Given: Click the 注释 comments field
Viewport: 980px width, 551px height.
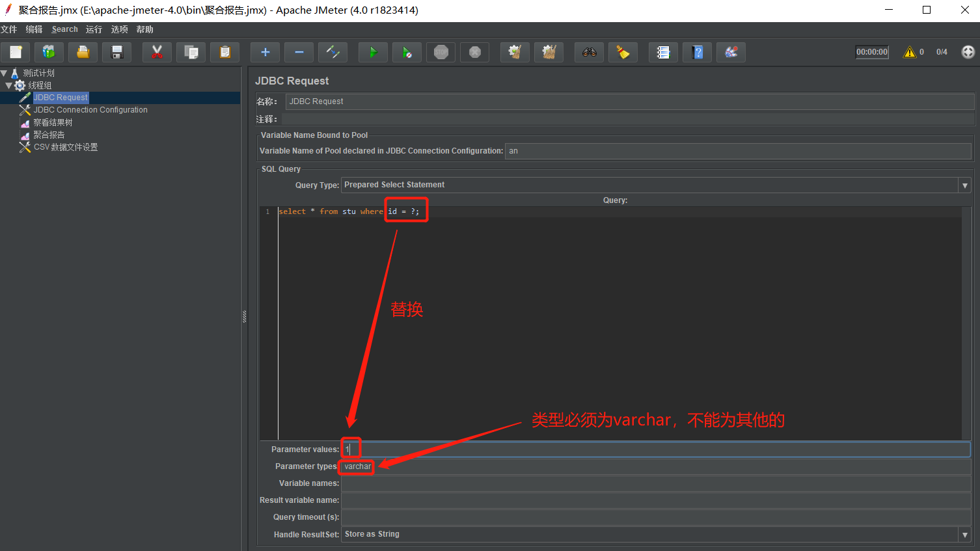Looking at the screenshot, I should [x=627, y=119].
